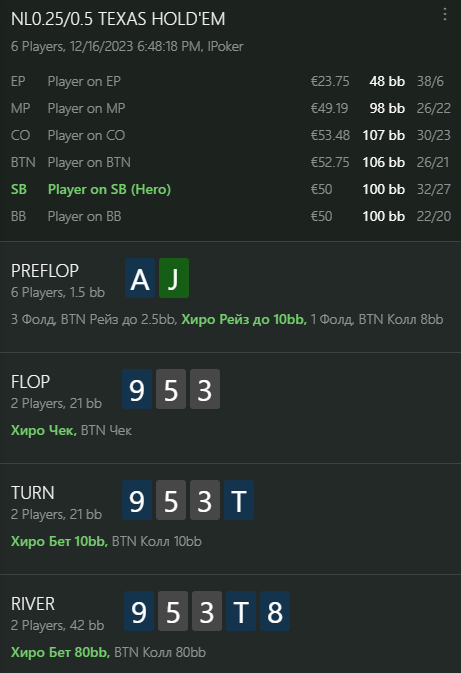
Task: Click the T card on the turn
Action: point(239,500)
